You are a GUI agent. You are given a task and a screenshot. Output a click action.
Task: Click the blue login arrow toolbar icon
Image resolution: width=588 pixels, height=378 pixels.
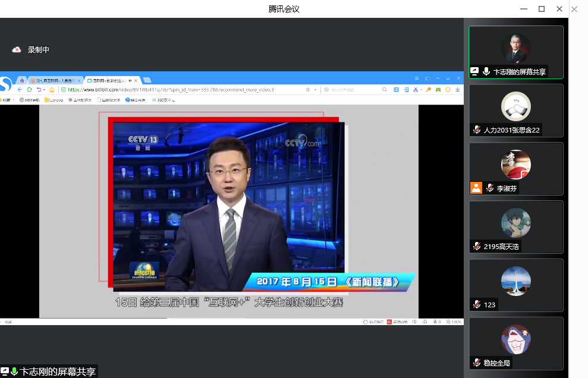tap(406, 90)
